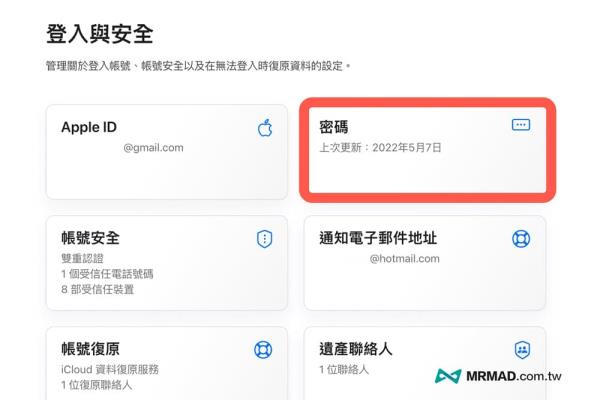This screenshot has height=400, width=600.
Task: Click the Apple logo icon in Apple ID card
Action: click(265, 127)
